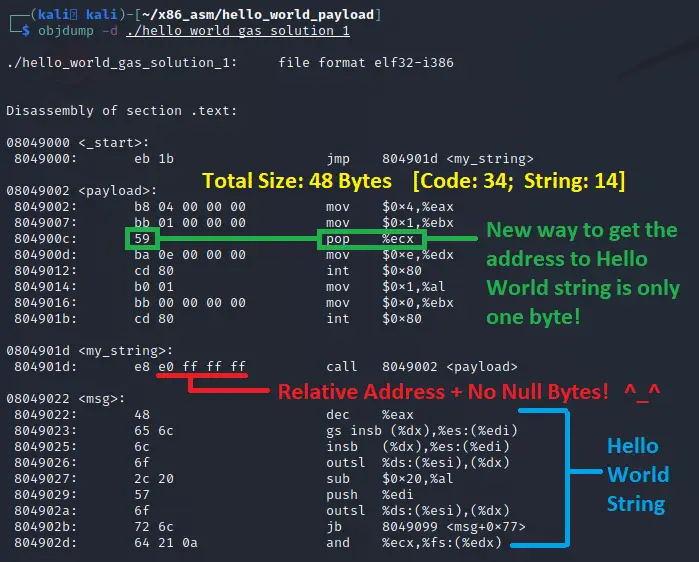Click 'Disassembly of section .text:' line
Screen dimensions: 699x562
coord(122,111)
